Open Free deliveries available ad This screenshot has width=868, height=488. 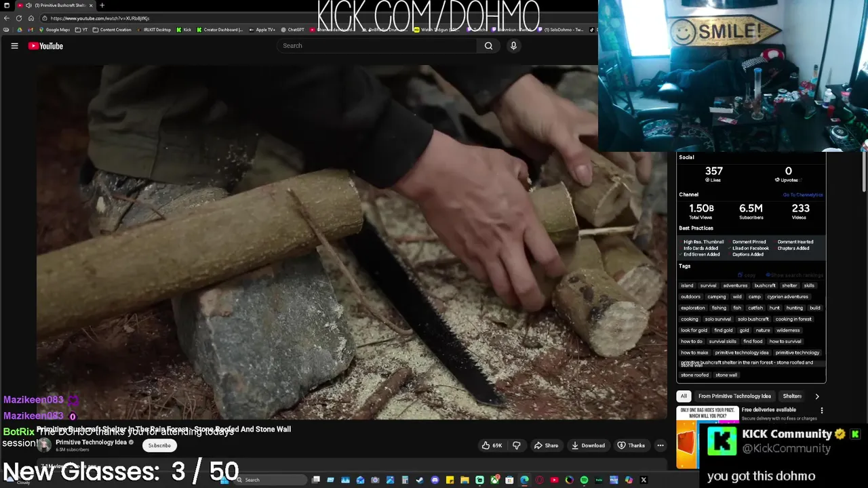(x=769, y=409)
